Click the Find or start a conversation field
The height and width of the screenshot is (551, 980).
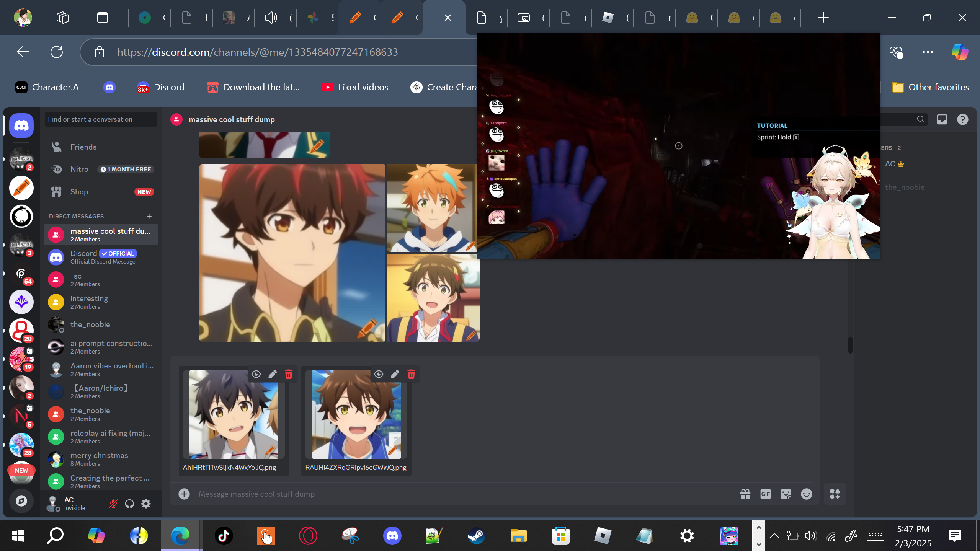pyautogui.click(x=101, y=119)
